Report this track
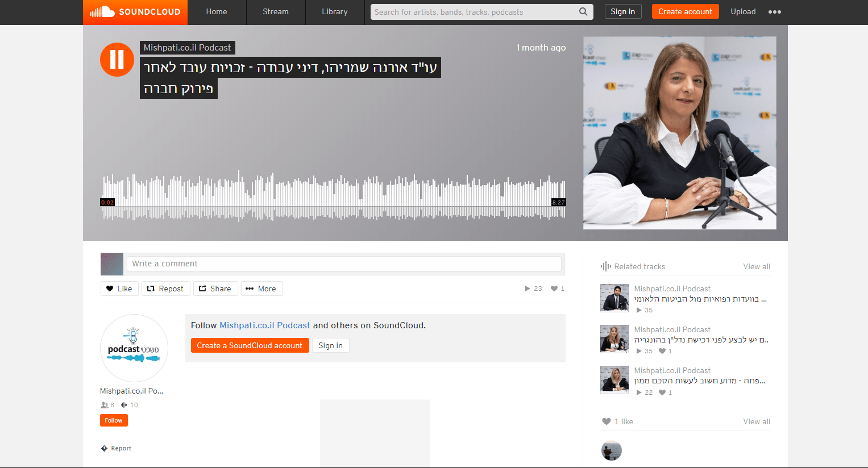The image size is (868, 468). 117,448
